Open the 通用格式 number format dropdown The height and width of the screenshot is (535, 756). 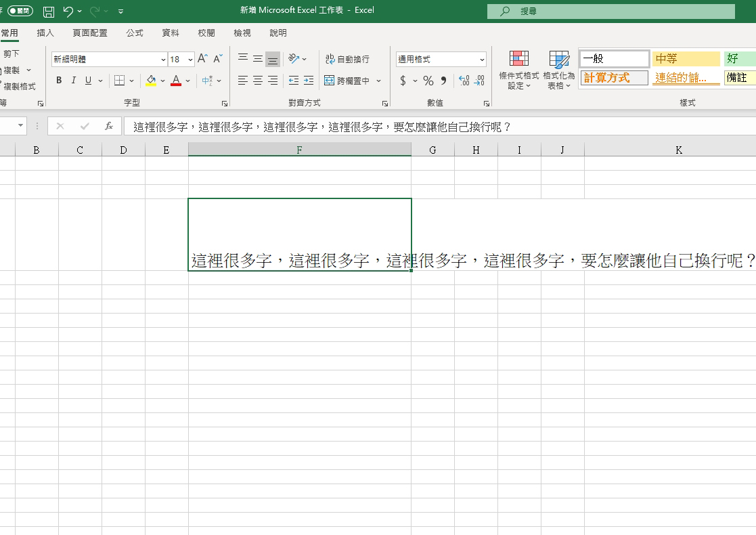480,58
